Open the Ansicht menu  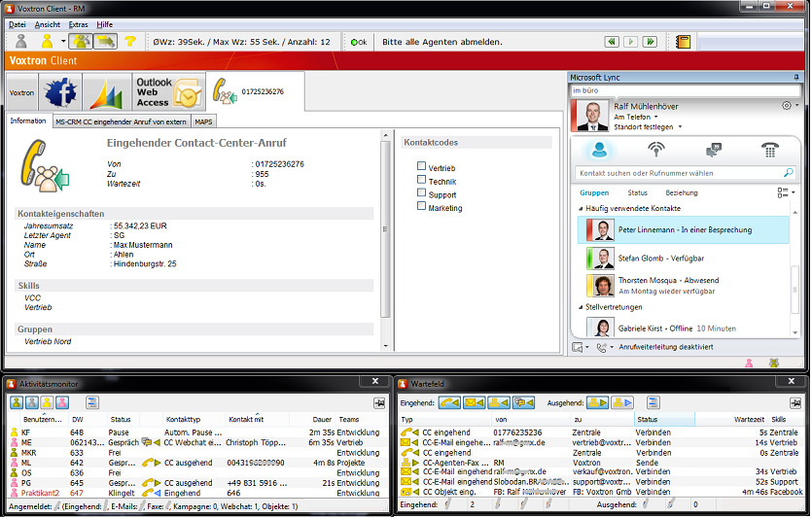(47, 24)
